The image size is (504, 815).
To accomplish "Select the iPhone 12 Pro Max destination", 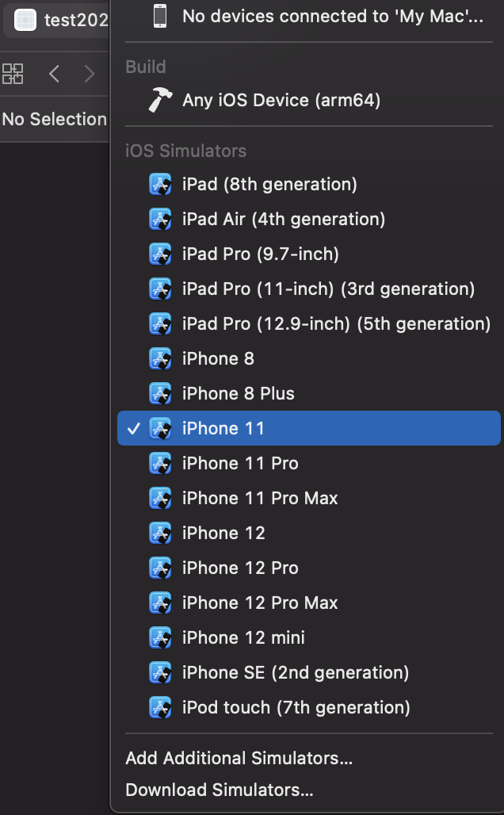I will coord(260,603).
